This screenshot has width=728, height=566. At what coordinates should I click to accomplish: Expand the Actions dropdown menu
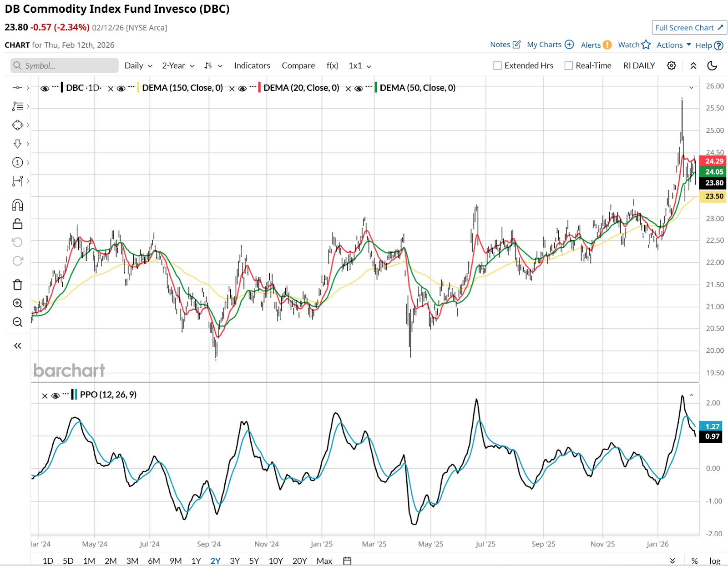pos(673,45)
